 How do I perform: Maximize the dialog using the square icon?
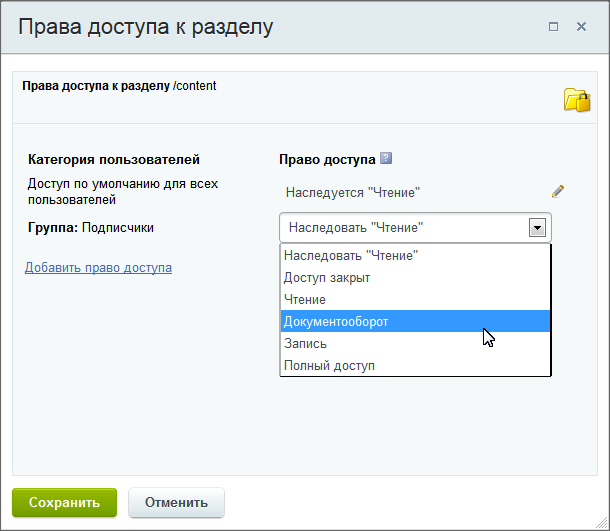coord(553,26)
